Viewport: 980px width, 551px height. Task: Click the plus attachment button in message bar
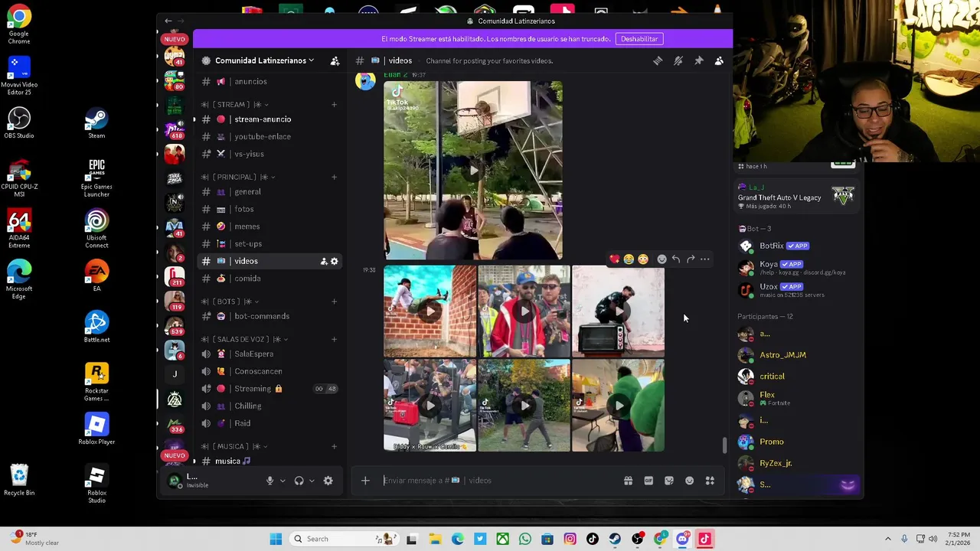pos(365,481)
